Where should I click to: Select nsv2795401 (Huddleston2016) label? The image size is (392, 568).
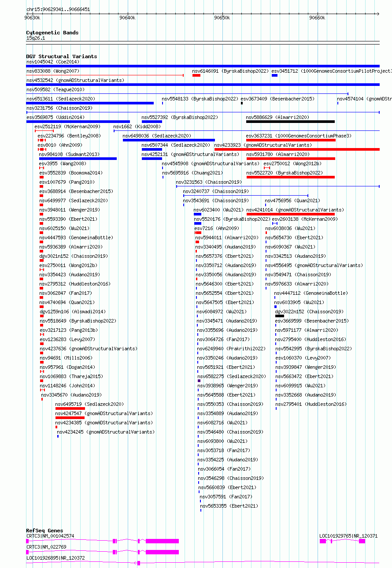pos(311,404)
